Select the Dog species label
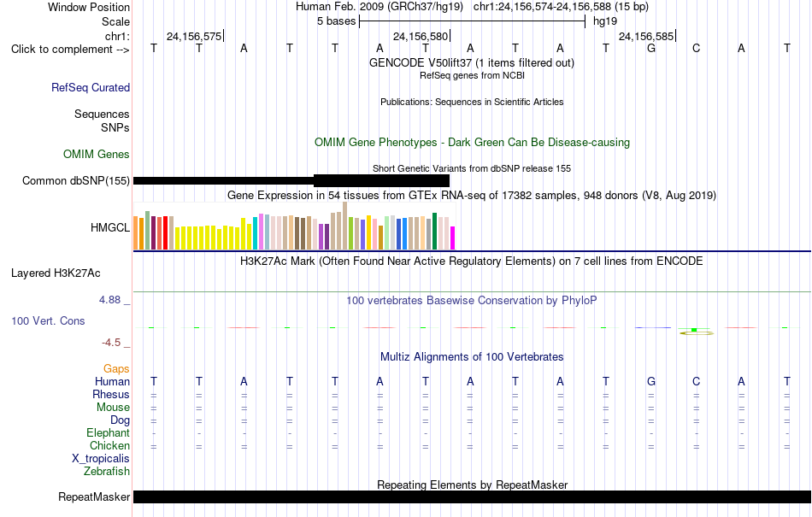This screenshot has height=517, width=812. tap(120, 420)
